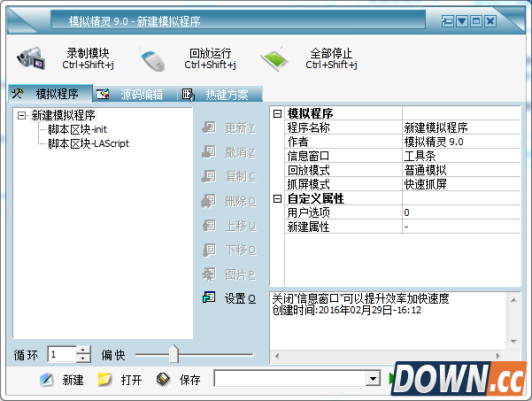This screenshot has height=401, width=532.
Task: Click the title bar pin window icon
Action: click(448, 21)
